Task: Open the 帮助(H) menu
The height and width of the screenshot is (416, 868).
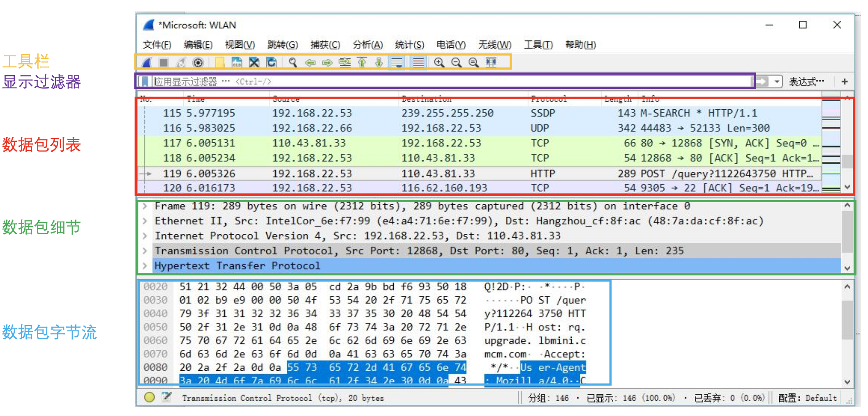Action: point(581,45)
